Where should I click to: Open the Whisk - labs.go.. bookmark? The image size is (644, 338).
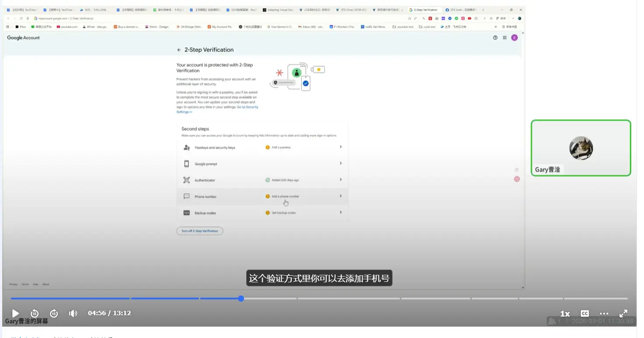point(95,27)
